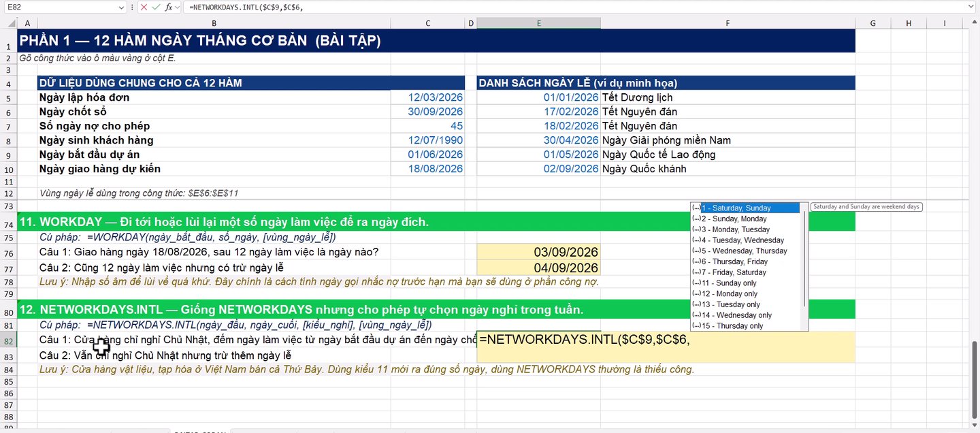The image size is (980, 433).
Task: Click the Select All corner triangle
Action: tap(9, 23)
